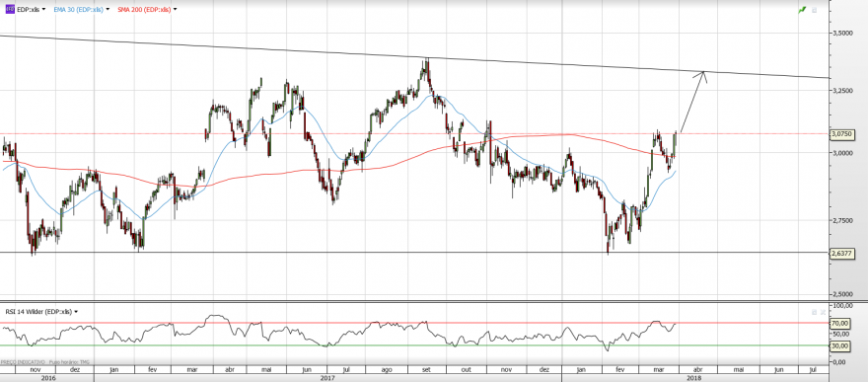Image resolution: width=868 pixels, height=382 pixels.
Task: Click the 'ago' month label on the time axis
Action: (388, 369)
